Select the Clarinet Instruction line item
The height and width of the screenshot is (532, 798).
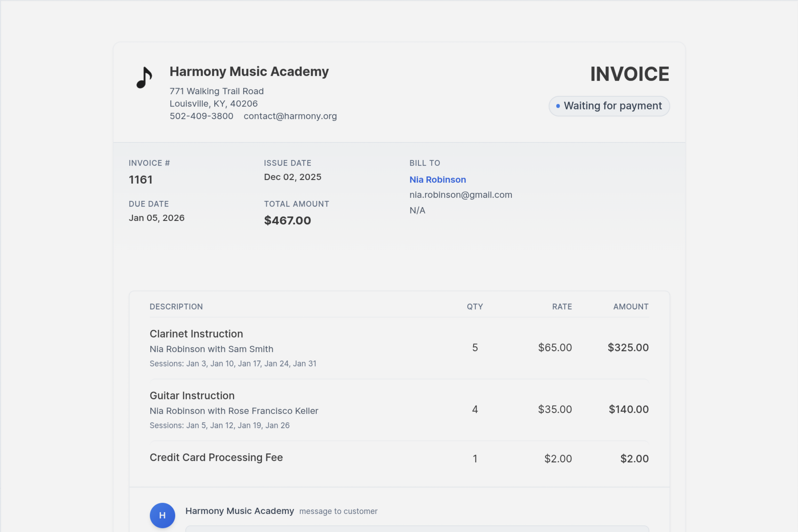(196, 334)
